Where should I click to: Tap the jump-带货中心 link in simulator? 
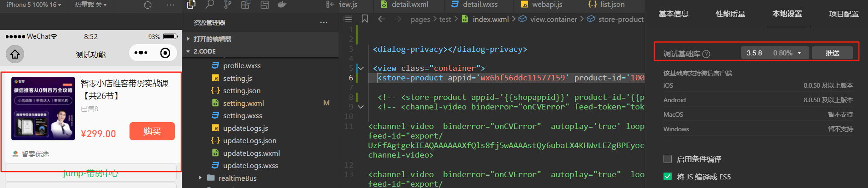(91, 173)
